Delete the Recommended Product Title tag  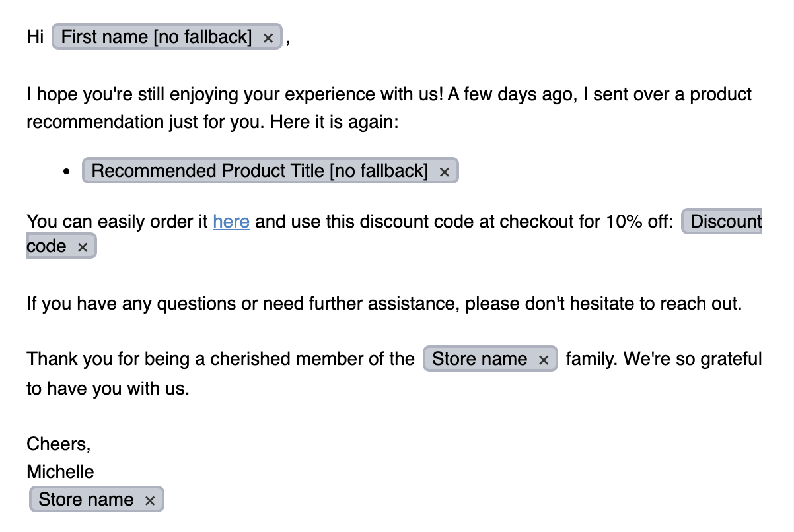[444, 172]
